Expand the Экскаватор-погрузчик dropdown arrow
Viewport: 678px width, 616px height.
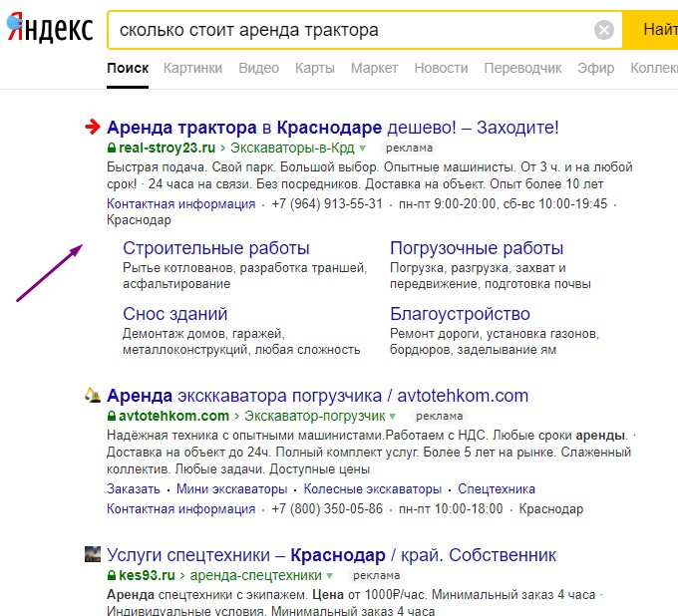click(392, 417)
